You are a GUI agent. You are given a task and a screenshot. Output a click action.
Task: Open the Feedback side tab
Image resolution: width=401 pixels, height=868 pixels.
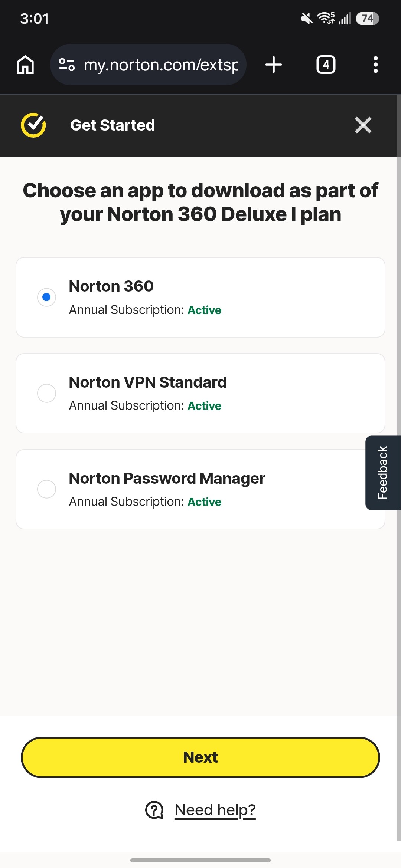coord(383,473)
